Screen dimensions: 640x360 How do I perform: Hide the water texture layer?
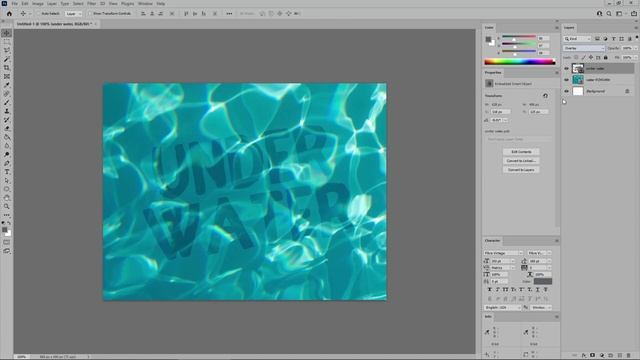coord(567,80)
